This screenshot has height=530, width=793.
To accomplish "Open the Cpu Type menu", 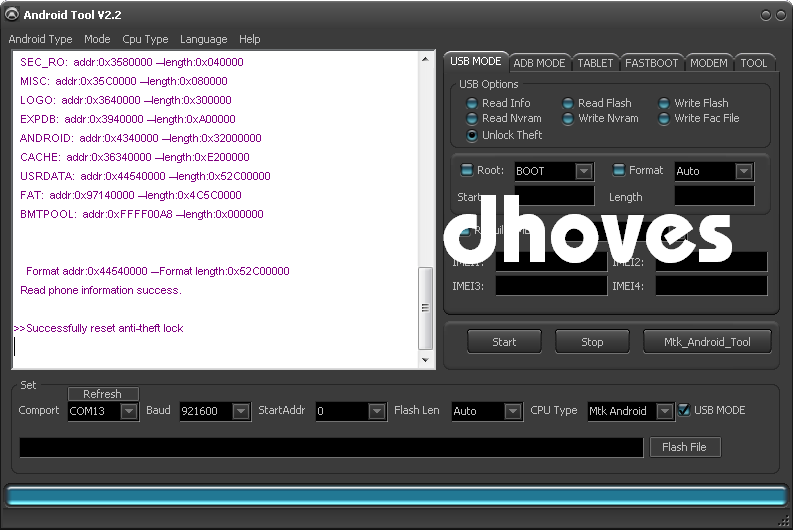I will click(x=145, y=39).
